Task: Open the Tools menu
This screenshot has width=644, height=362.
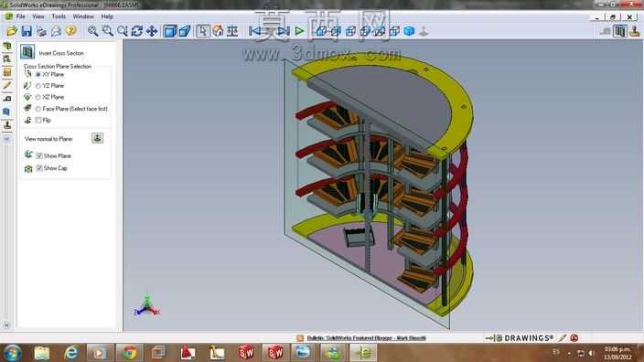Action: click(59, 16)
